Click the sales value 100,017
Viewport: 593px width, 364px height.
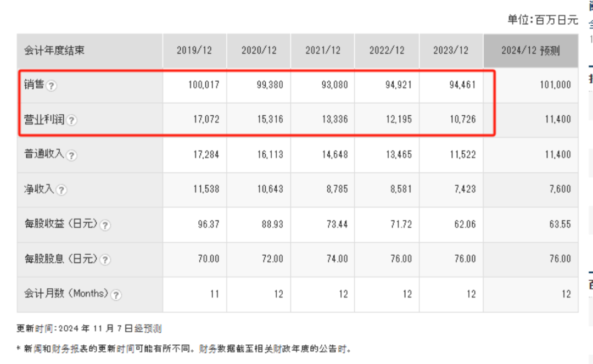tap(204, 85)
